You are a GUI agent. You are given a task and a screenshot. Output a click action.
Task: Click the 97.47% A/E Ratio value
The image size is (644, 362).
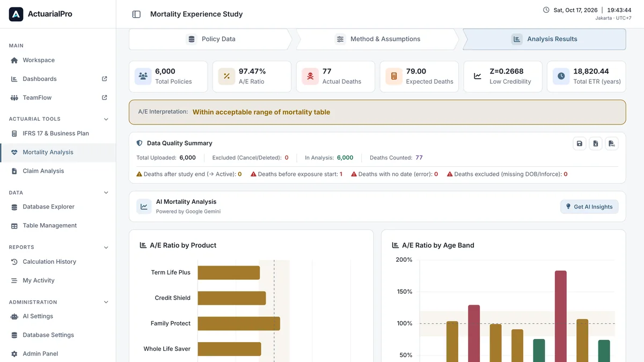point(252,71)
